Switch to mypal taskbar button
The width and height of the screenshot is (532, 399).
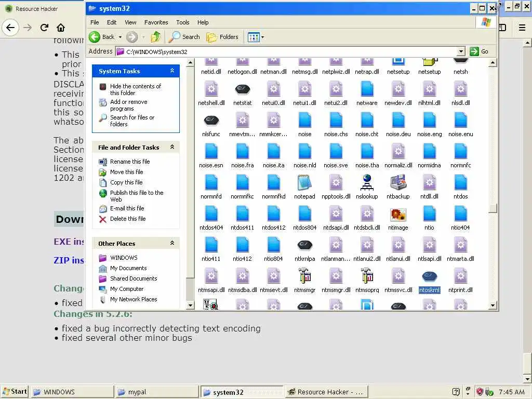pos(156,392)
